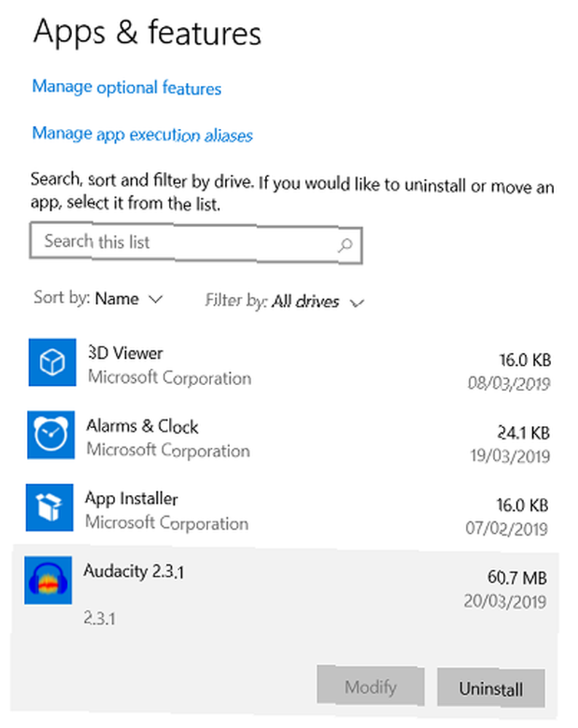
Task: Click install date 20/03/2019
Action: point(505,601)
